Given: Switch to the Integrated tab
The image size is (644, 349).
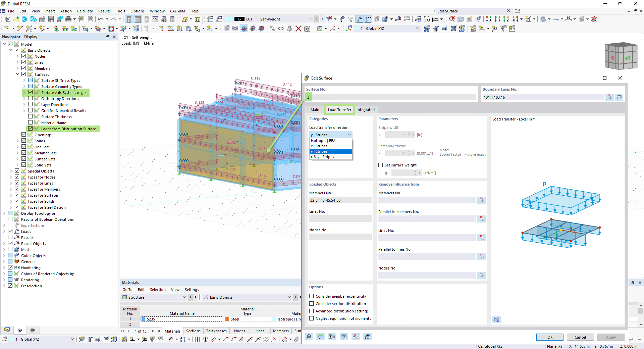Looking at the screenshot, I should tap(366, 110).
